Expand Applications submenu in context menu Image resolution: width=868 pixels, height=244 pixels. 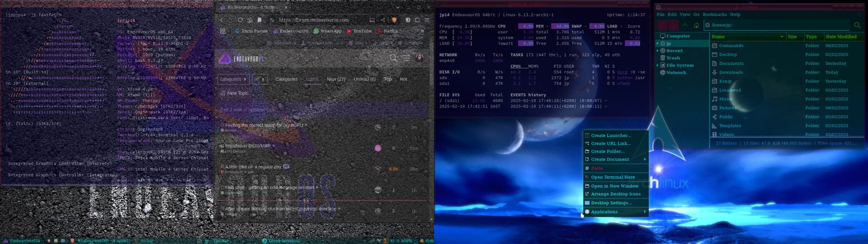(x=616, y=211)
